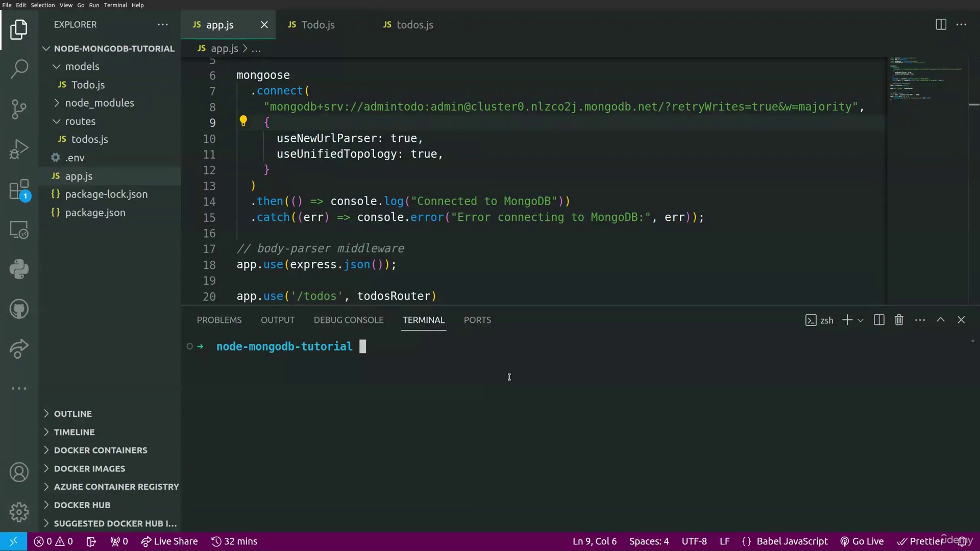Open package-lock.json in explorer
This screenshot has width=980, height=551.
[x=110, y=194]
